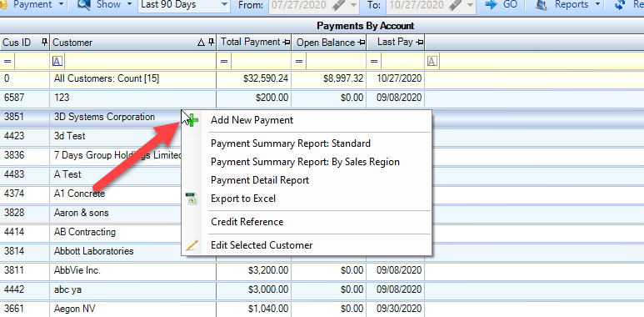Screen dimensions: 644x317
Task: Click the GO arrow icon
Action: 492,5
